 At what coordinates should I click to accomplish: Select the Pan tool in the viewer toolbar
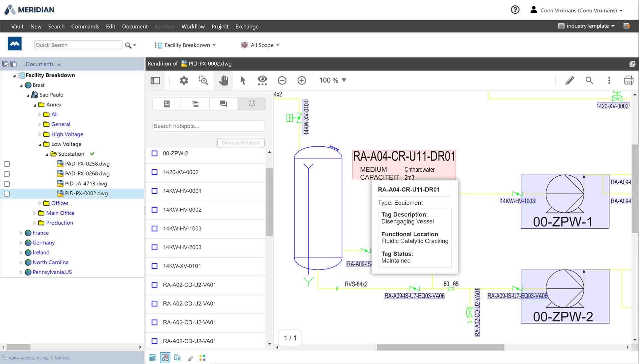(223, 80)
